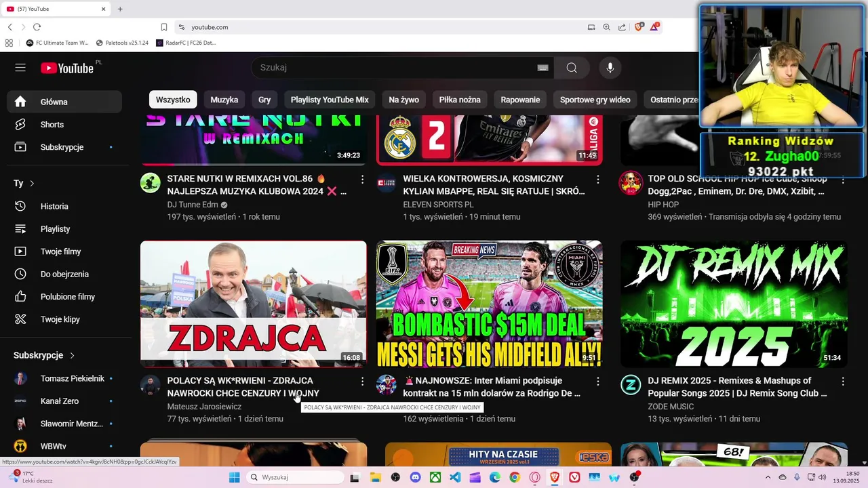Select the Piłka nożna filter chip
This screenshot has height=488, width=868.
point(460,100)
